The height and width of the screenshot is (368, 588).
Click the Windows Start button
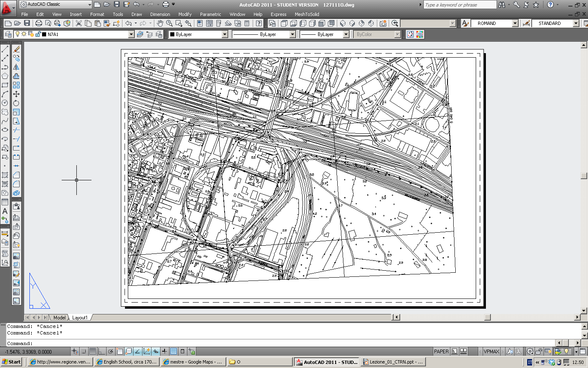tap(11, 362)
